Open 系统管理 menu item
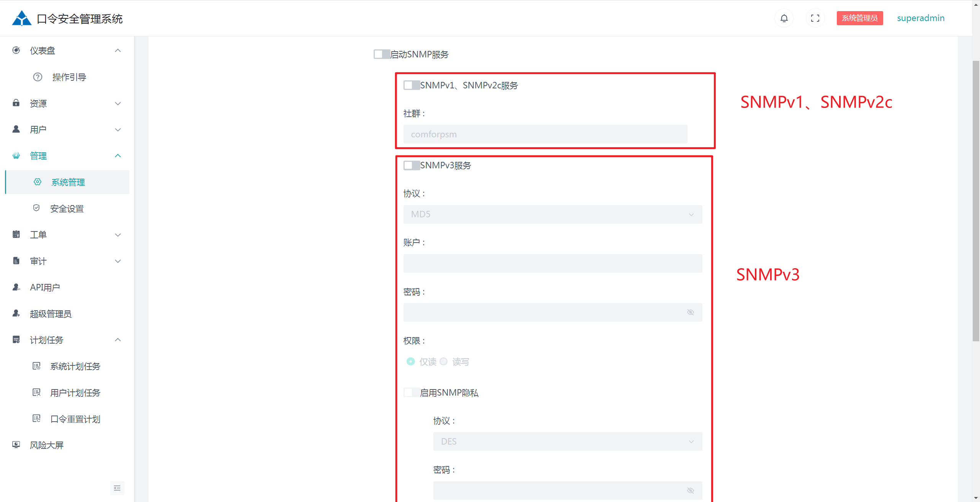980x502 pixels. point(68,182)
